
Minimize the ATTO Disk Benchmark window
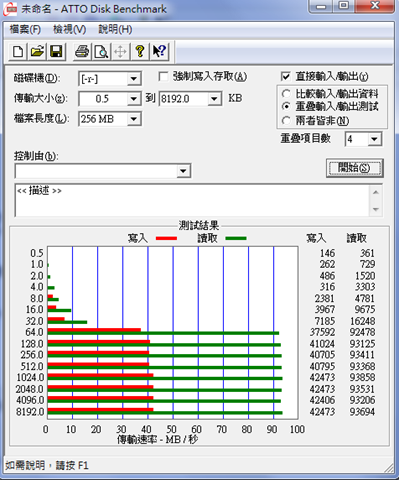point(321,6)
